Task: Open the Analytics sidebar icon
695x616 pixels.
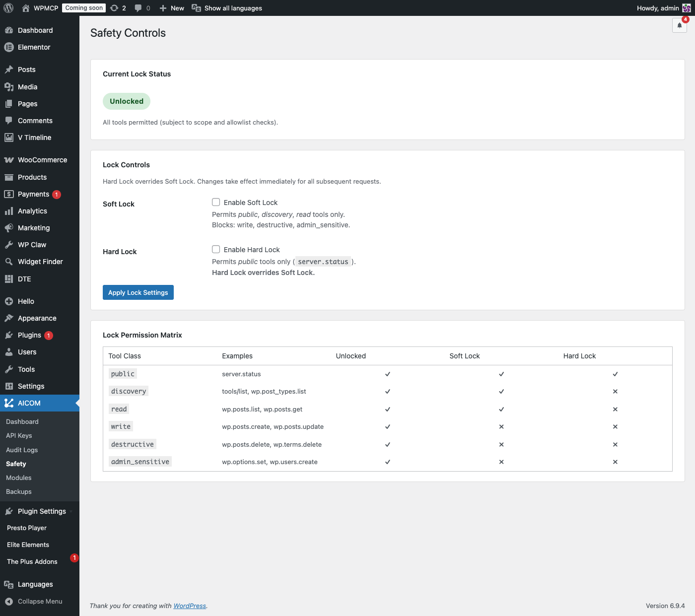Action: click(9, 211)
